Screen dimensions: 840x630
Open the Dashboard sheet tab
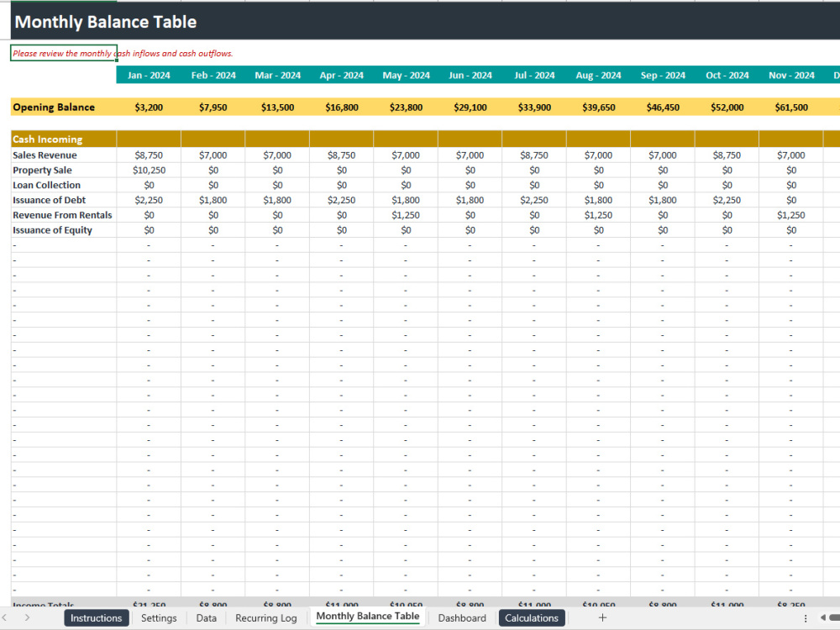point(462,617)
